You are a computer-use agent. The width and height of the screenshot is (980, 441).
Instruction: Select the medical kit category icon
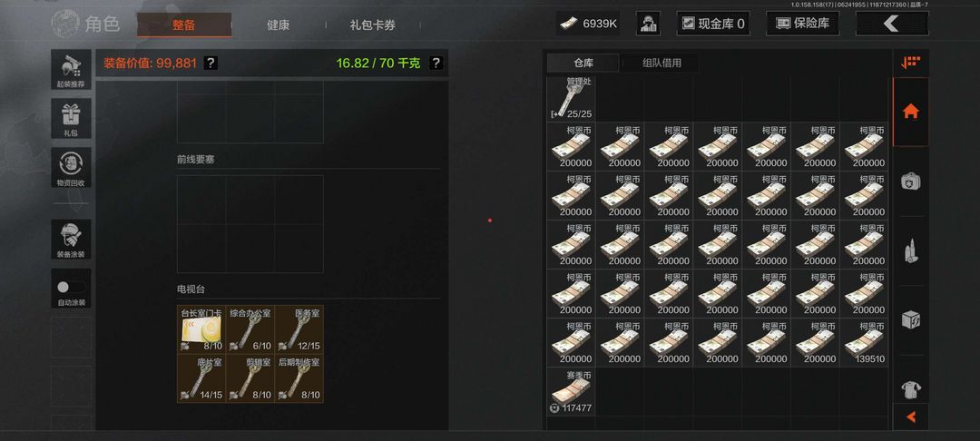click(911, 181)
